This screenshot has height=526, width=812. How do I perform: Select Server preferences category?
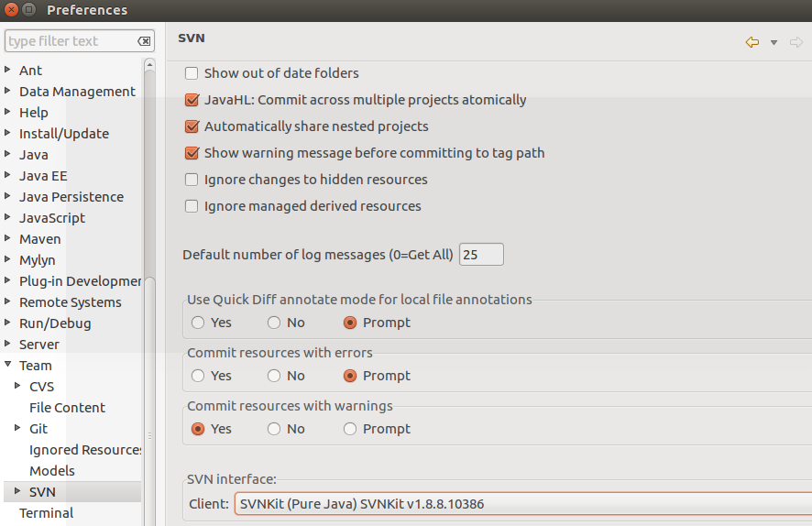tap(39, 345)
